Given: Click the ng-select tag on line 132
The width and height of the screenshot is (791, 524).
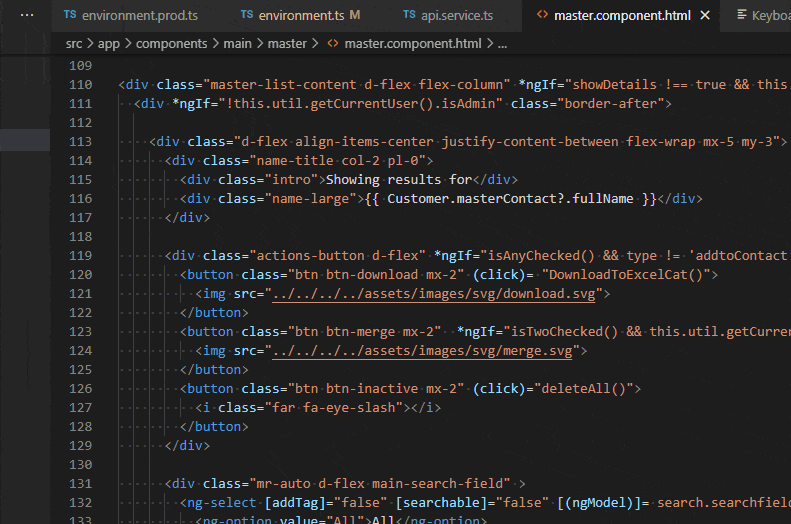Looking at the screenshot, I should (x=221, y=503).
